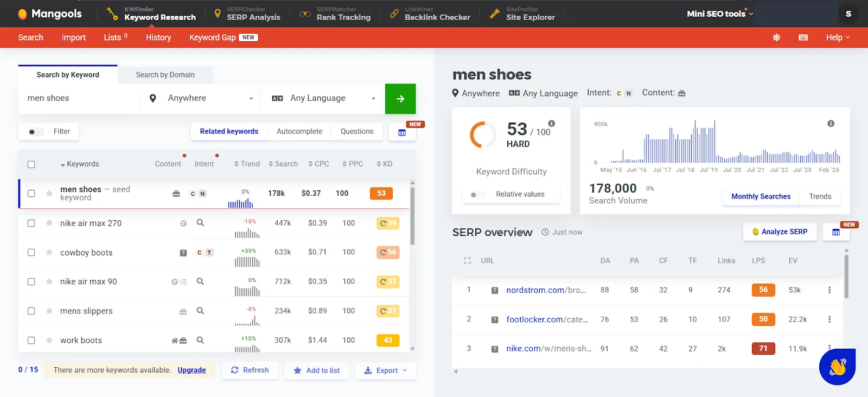Click the Refresh button

(250, 370)
